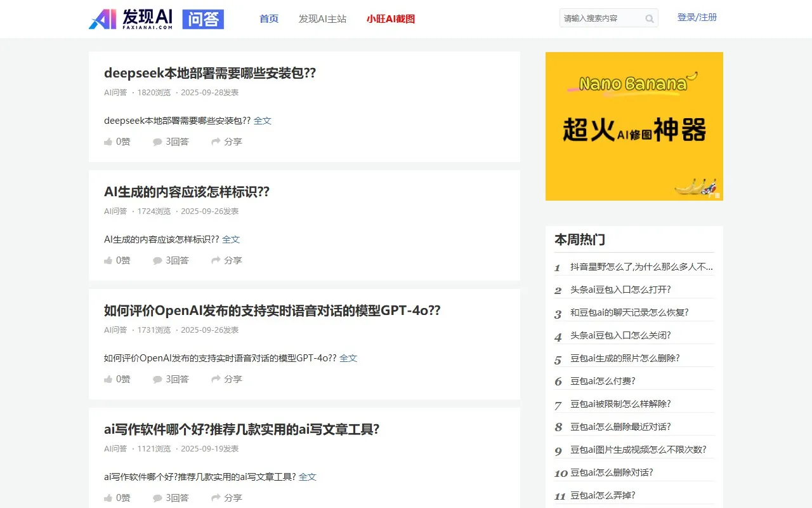The width and height of the screenshot is (812, 508).
Task: Read 全文 of the ai写作软件 post
Action: [308, 477]
